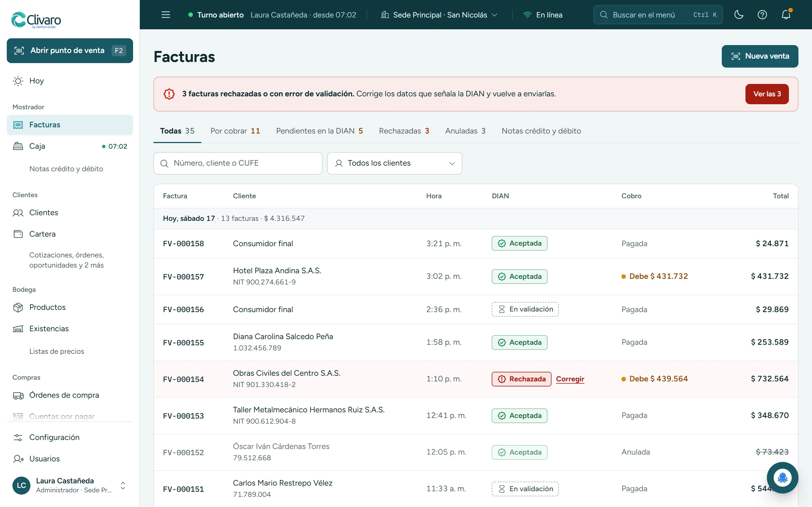
Task: Open Abrir punto de venta button
Action: coord(70,51)
